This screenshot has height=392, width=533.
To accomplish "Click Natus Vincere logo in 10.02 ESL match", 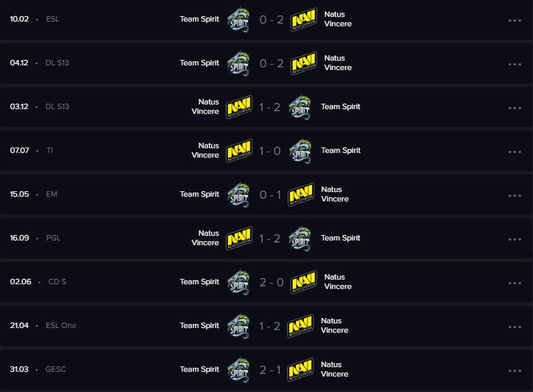I will [x=304, y=20].
